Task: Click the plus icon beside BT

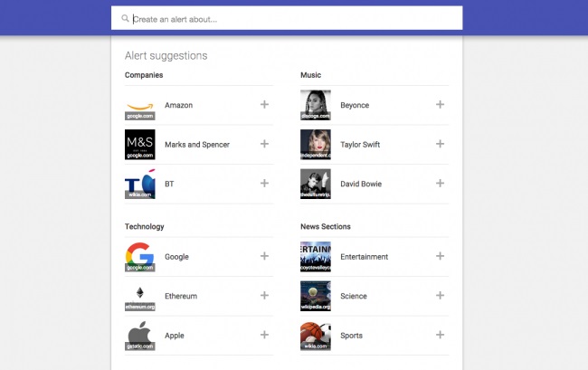Action: (x=264, y=183)
